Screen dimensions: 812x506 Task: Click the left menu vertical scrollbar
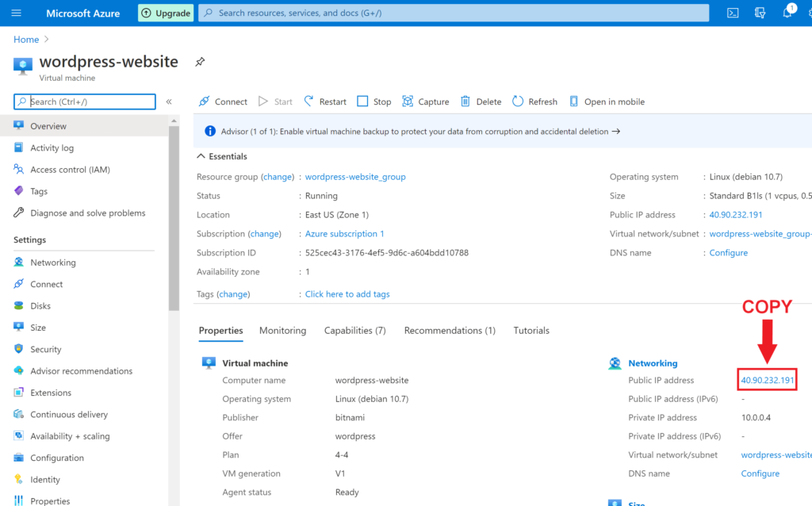174,217
